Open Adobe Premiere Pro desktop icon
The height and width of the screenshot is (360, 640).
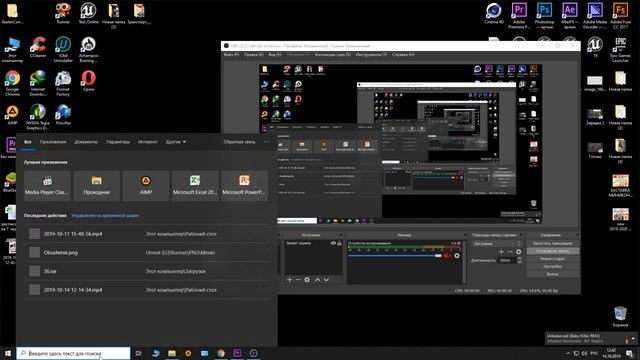click(519, 16)
